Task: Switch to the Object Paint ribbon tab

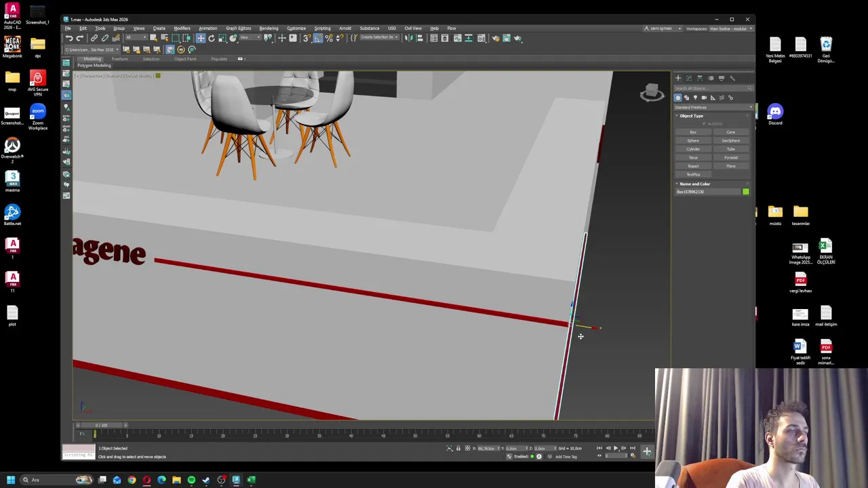Action: pos(185,59)
